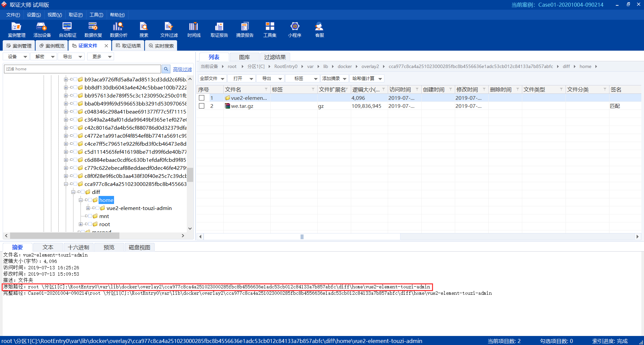Open the 数据分析 tool

click(x=118, y=29)
